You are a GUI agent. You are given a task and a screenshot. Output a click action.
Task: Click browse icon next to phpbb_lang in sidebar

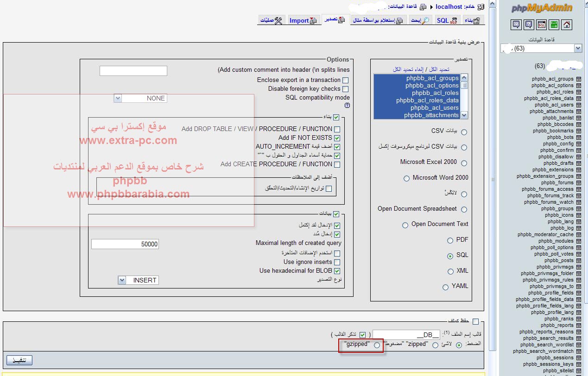pos(578,222)
